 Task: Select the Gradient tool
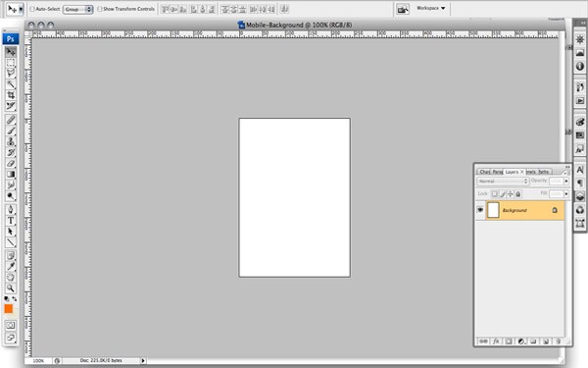(11, 175)
